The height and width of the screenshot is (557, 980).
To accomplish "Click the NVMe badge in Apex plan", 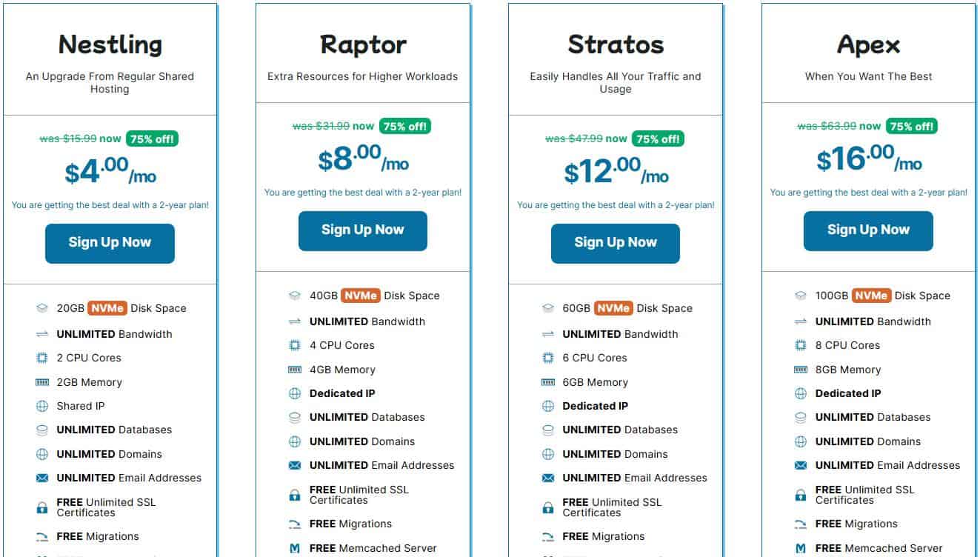I will (x=870, y=296).
